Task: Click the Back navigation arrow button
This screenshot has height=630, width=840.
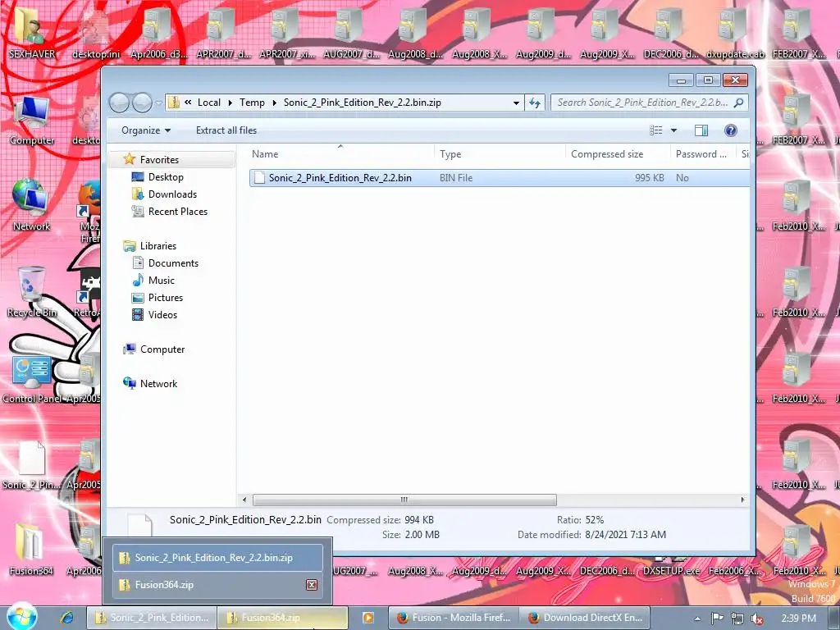Action: click(x=119, y=103)
